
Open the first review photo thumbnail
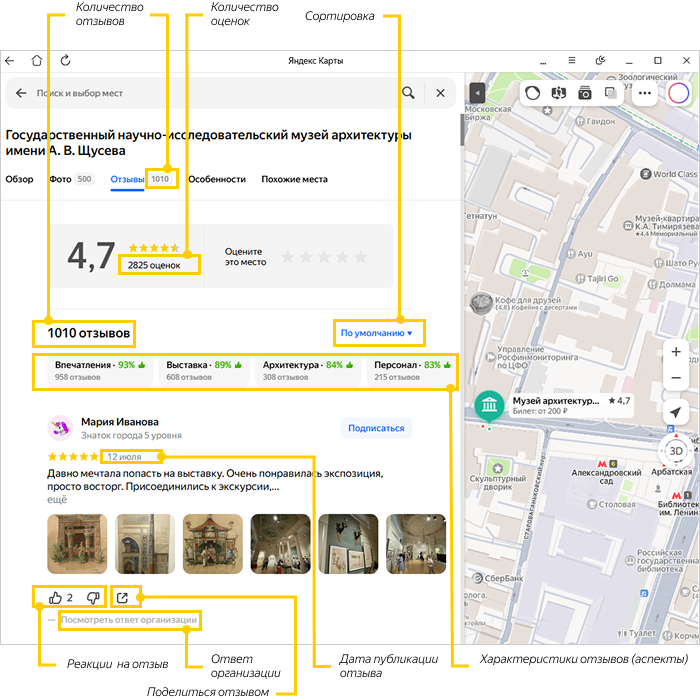pos(77,544)
